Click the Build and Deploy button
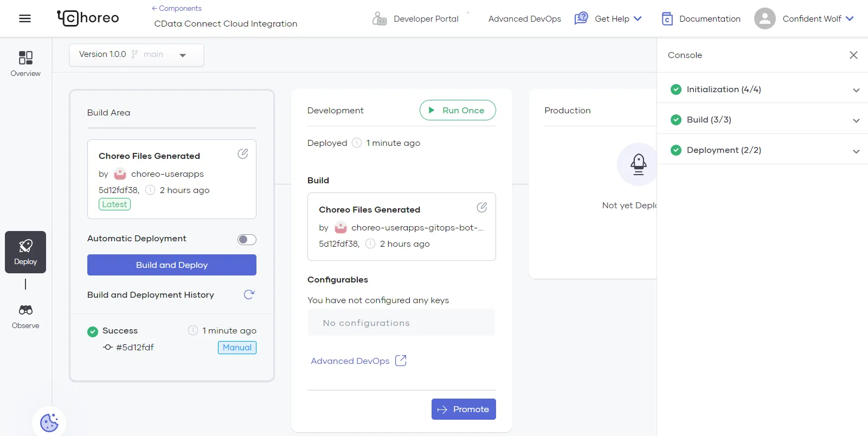This screenshot has height=436, width=868. (x=172, y=265)
